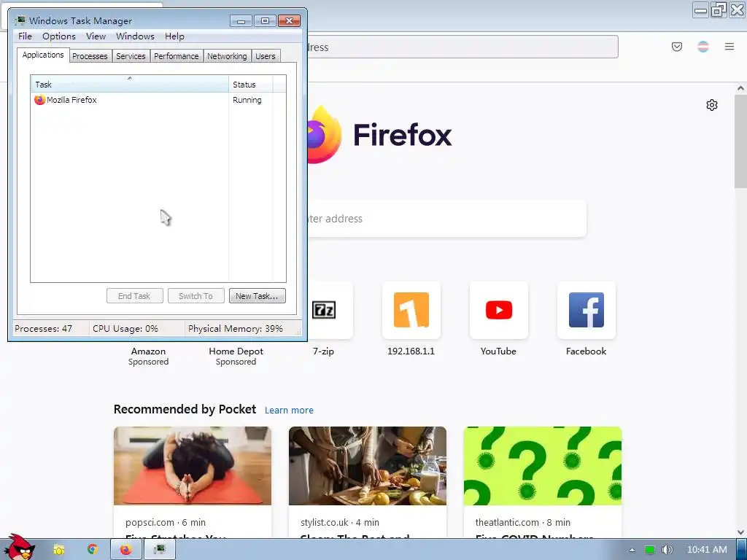Click the 10:41 AM taskbar clock
The width and height of the screenshot is (747, 560).
[707, 550]
